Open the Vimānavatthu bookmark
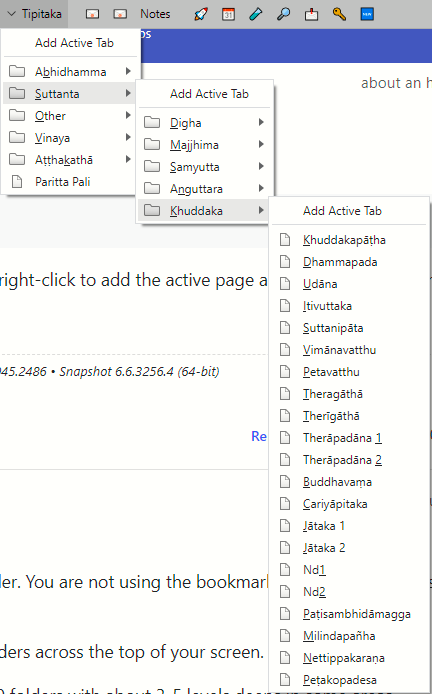The image size is (432, 694). click(349, 350)
